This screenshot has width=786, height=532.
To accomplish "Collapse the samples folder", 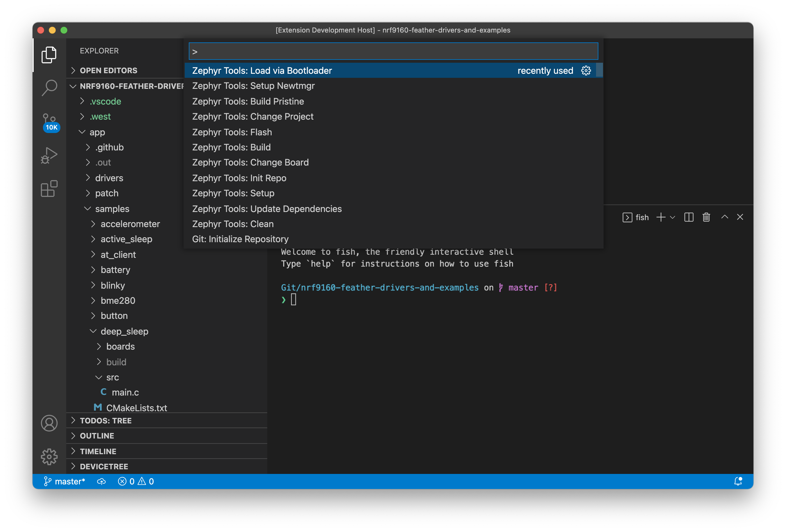I will pyautogui.click(x=112, y=209).
